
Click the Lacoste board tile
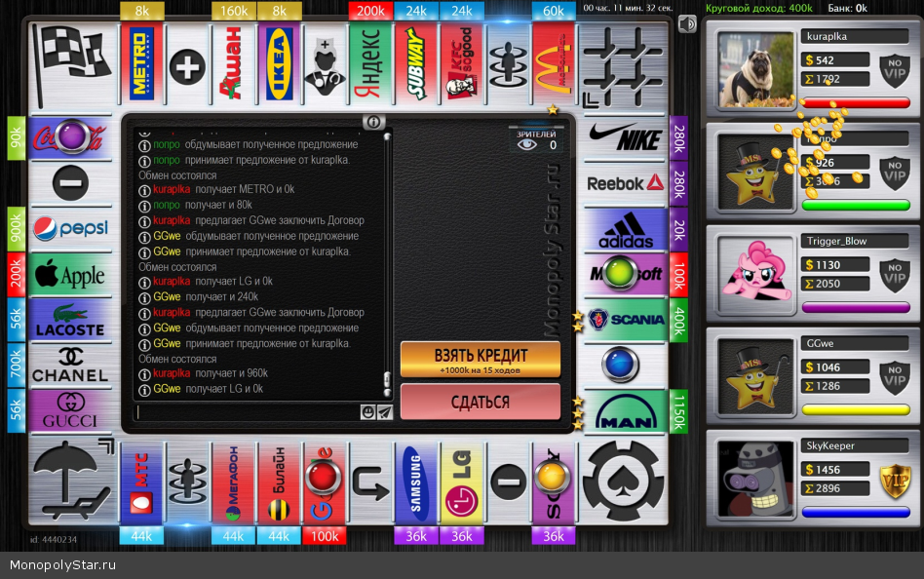point(71,320)
